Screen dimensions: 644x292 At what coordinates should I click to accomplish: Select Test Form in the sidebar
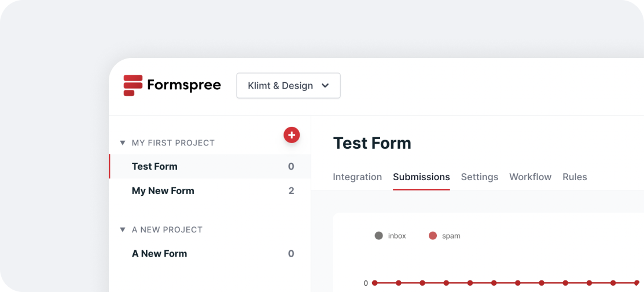point(154,167)
